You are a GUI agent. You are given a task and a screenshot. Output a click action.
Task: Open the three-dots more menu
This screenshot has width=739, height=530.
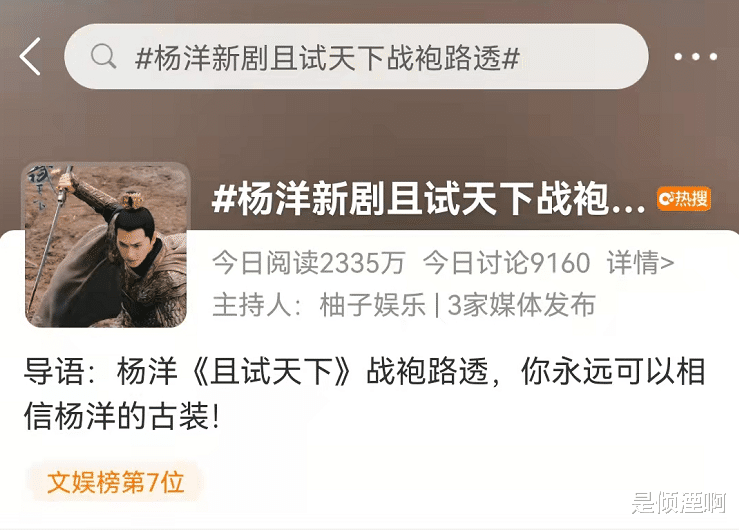(x=695, y=57)
